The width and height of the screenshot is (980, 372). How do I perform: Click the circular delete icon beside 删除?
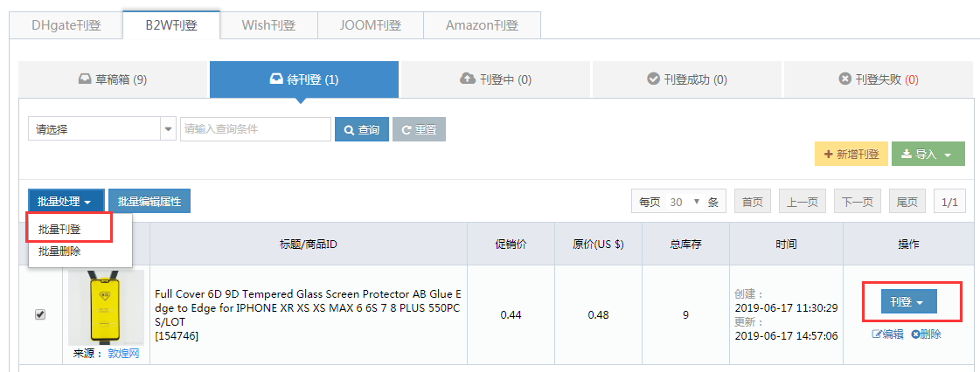coord(915,334)
